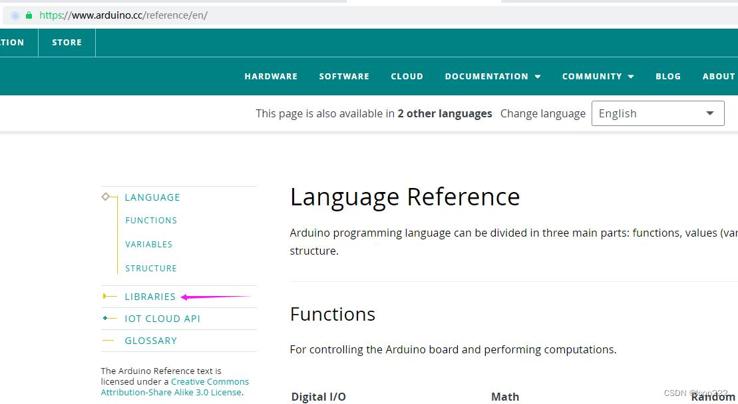Click the Math column heading
The height and width of the screenshot is (404, 738).
click(x=505, y=397)
